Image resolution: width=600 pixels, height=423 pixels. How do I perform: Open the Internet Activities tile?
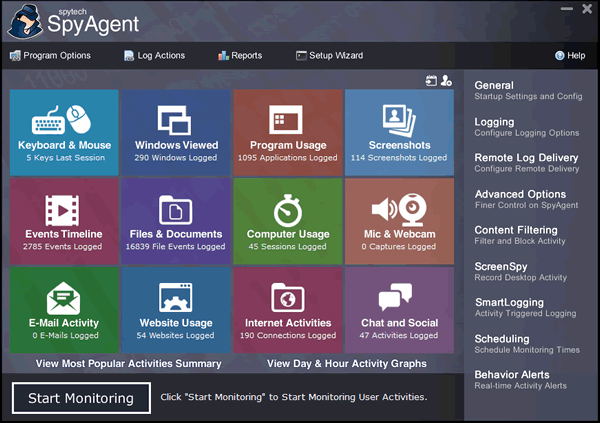[288, 310]
